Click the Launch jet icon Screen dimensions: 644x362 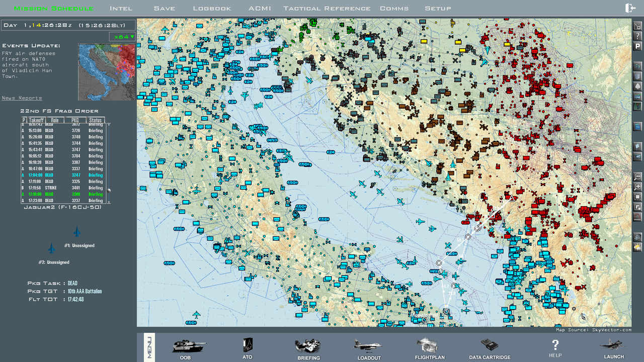613,345
